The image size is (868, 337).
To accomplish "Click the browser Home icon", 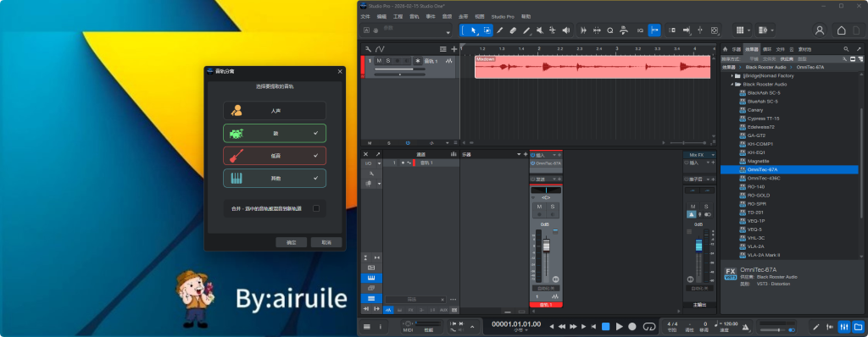I will coord(726,49).
